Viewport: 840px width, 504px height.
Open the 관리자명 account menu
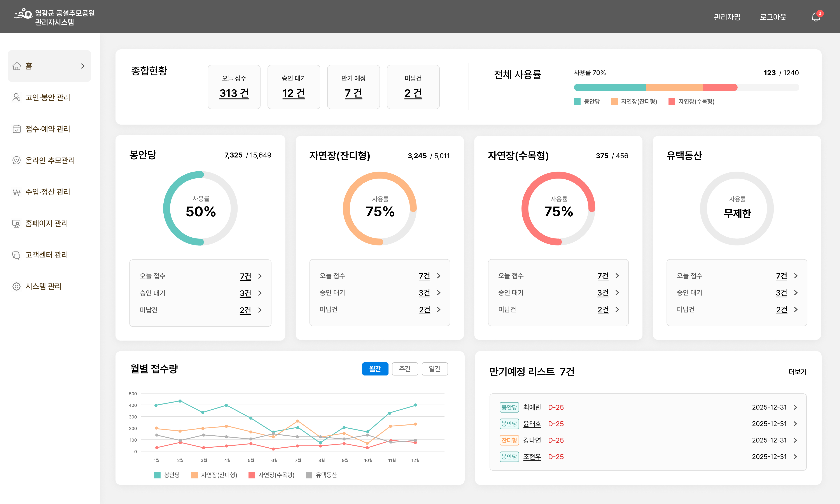pos(727,17)
